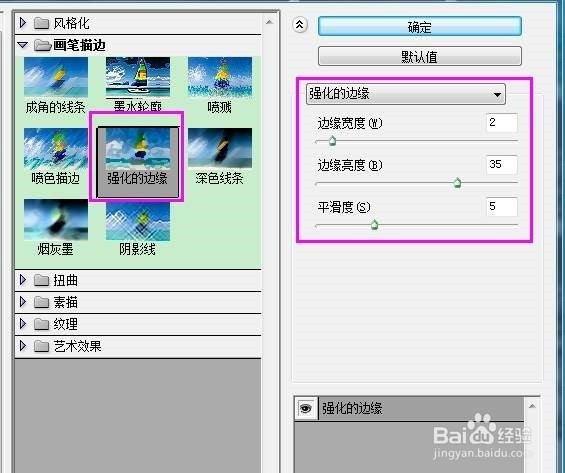Expand the 纹理 filter folder
The width and height of the screenshot is (565, 473).
tap(23, 324)
